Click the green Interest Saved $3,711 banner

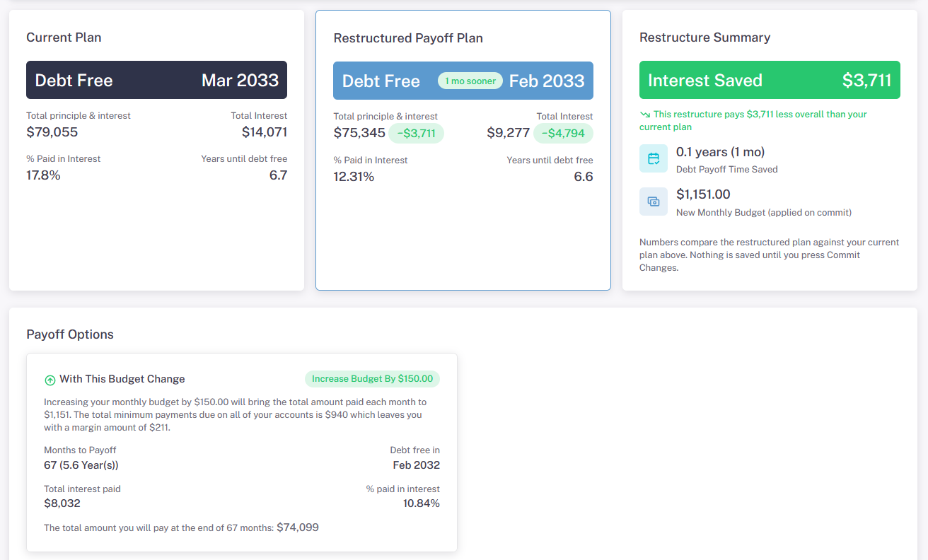tap(770, 80)
